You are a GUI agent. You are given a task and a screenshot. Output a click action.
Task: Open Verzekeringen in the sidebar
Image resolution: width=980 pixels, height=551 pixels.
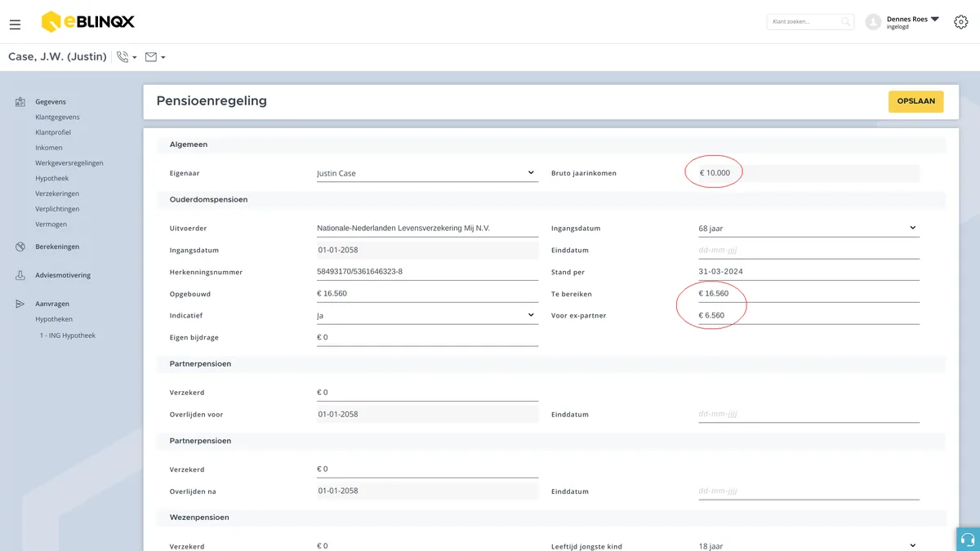57,193
